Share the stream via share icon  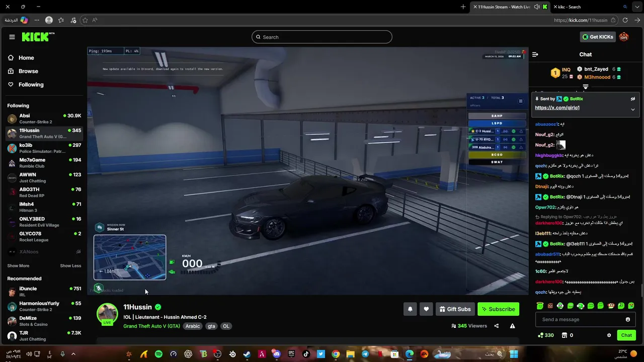(497, 326)
